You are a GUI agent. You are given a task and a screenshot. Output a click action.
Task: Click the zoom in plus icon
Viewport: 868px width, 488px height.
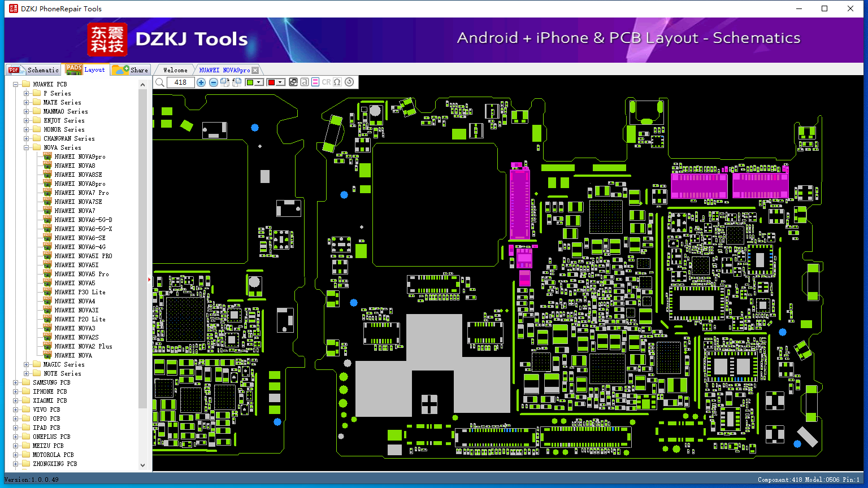(201, 82)
